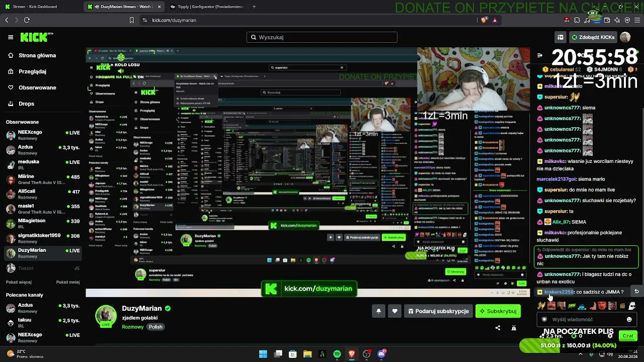The height and width of the screenshot is (362, 644).
Task: Open takuu in recommended channels
Action: click(x=43, y=323)
